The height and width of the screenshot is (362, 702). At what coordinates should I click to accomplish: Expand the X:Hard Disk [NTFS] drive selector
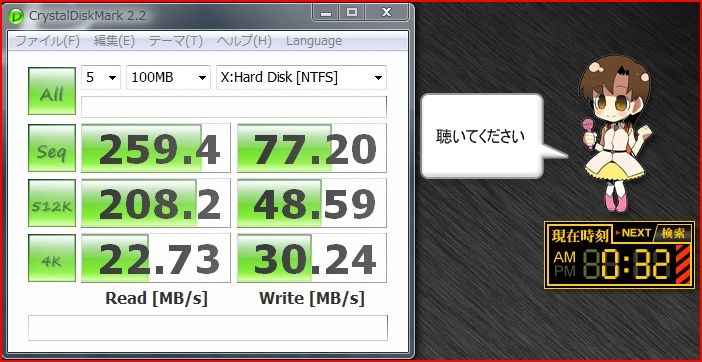pyautogui.click(x=301, y=78)
